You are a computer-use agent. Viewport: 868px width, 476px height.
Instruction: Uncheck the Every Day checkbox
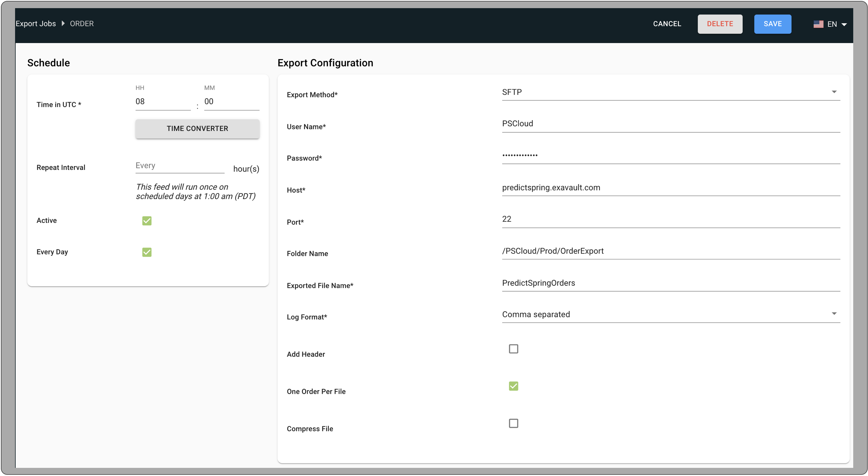(146, 252)
